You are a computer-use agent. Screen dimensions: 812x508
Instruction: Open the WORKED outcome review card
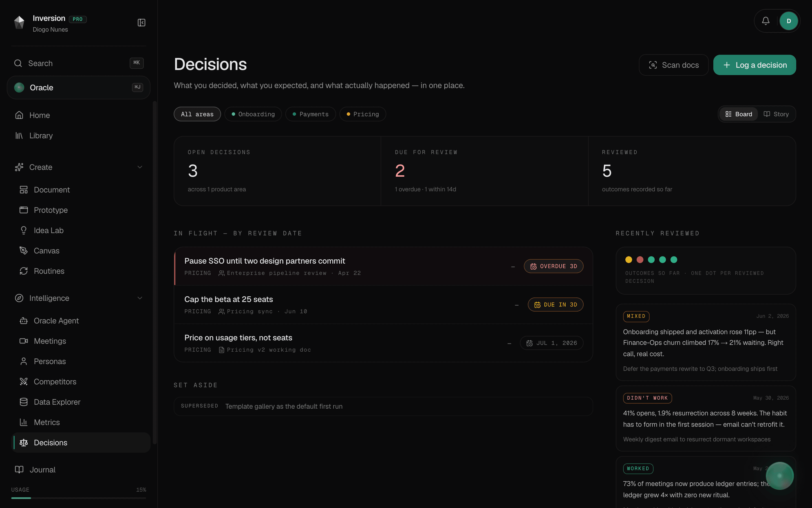pyautogui.click(x=706, y=482)
